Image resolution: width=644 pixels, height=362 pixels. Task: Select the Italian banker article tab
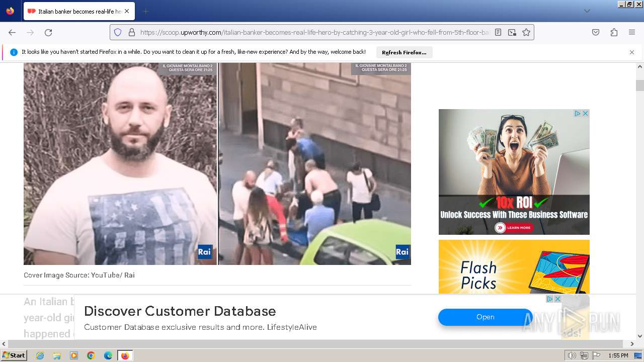tap(78, 11)
